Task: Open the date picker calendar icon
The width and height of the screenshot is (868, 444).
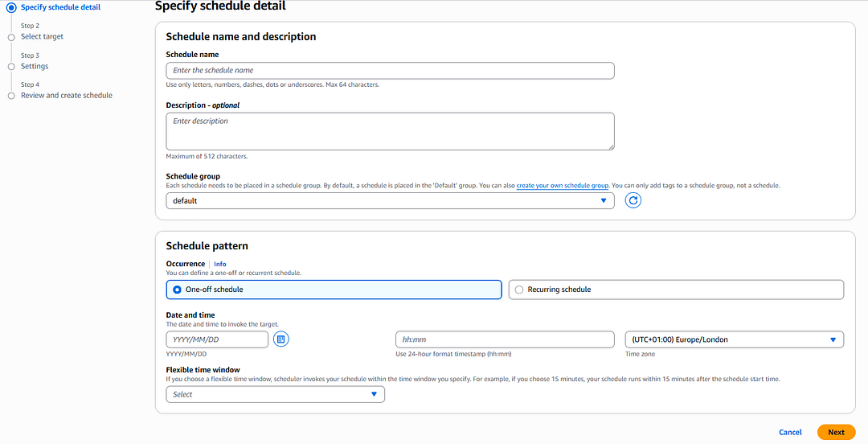Action: tap(280, 339)
